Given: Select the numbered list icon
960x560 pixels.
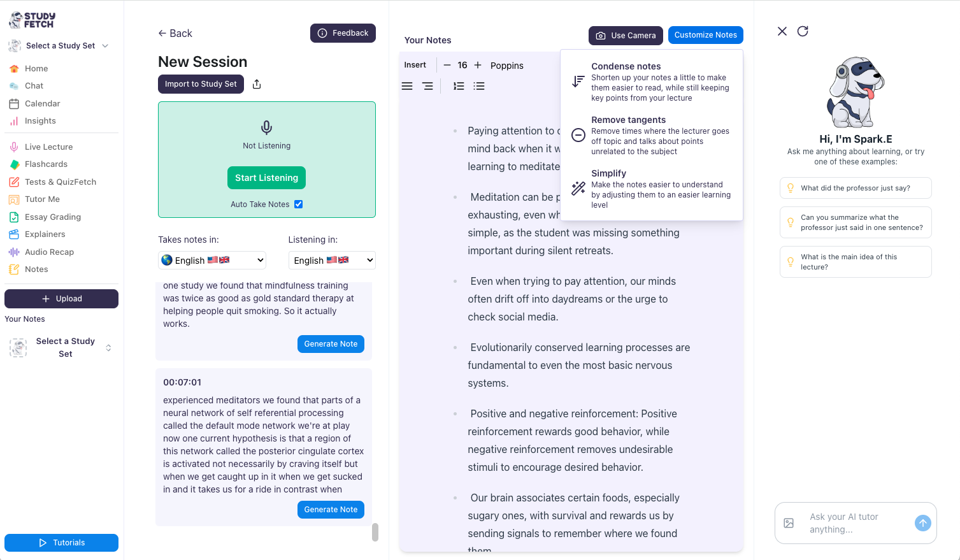Looking at the screenshot, I should coord(459,85).
